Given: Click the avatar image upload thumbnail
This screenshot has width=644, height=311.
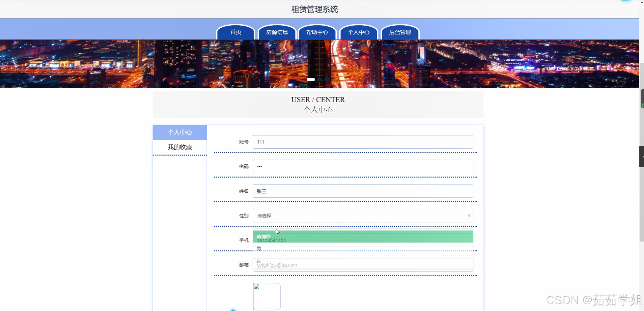Looking at the screenshot, I should pos(267,296).
